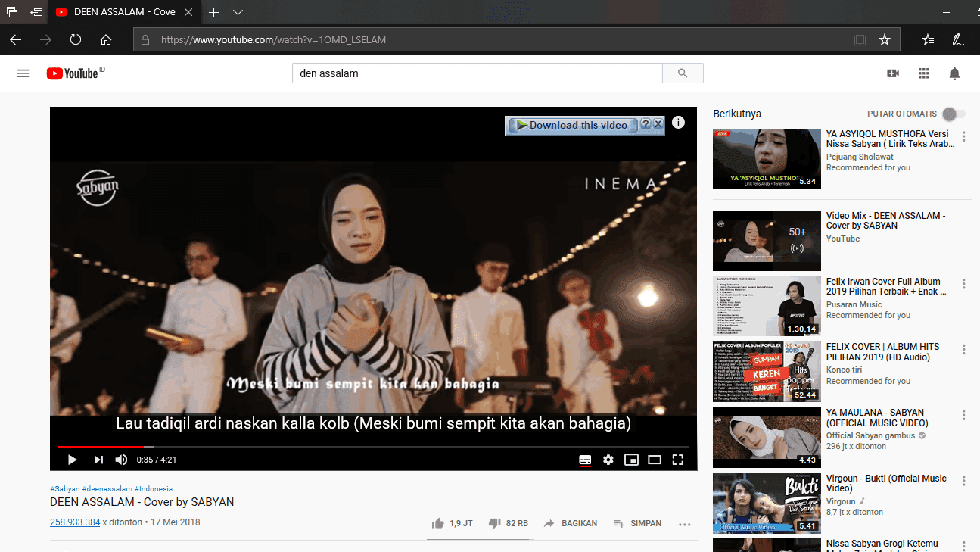The width and height of the screenshot is (980, 552).
Task: Open the Pejuang Sholawat channel name
Action: pyautogui.click(x=860, y=157)
